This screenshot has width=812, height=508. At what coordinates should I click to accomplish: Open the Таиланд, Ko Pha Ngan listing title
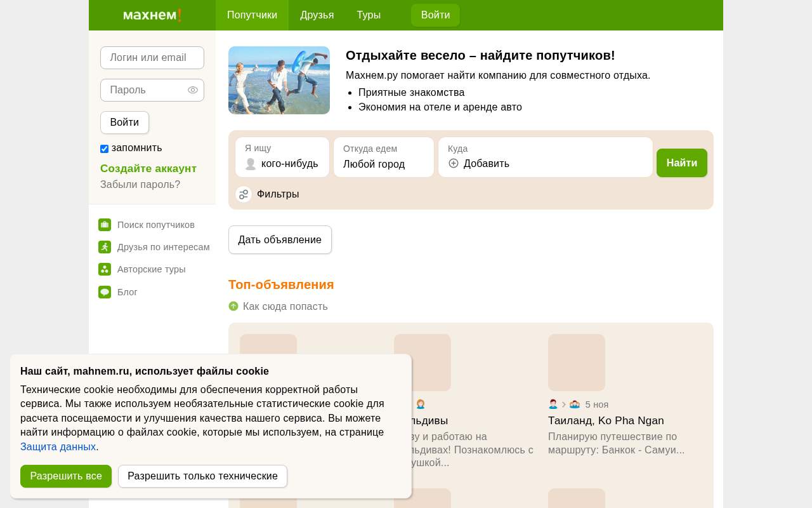pos(606,420)
